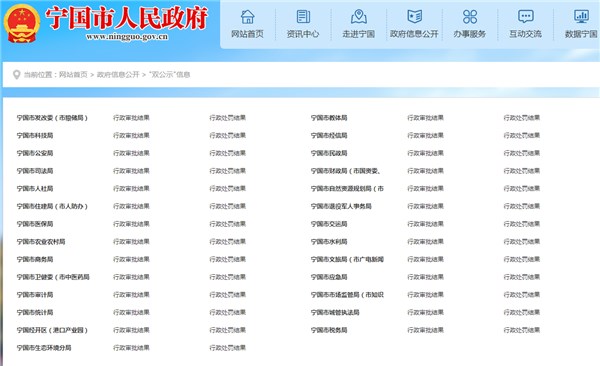View 行政处罚结果 for 宁国市公安局
Image resolution: width=600 pixels, height=366 pixels.
click(227, 153)
